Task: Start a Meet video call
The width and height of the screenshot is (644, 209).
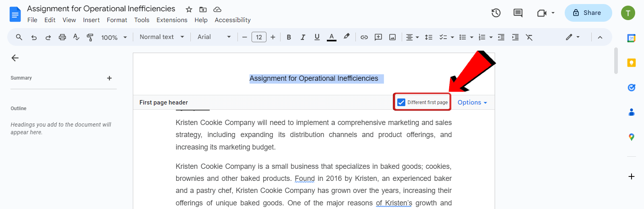Action: coord(542,13)
